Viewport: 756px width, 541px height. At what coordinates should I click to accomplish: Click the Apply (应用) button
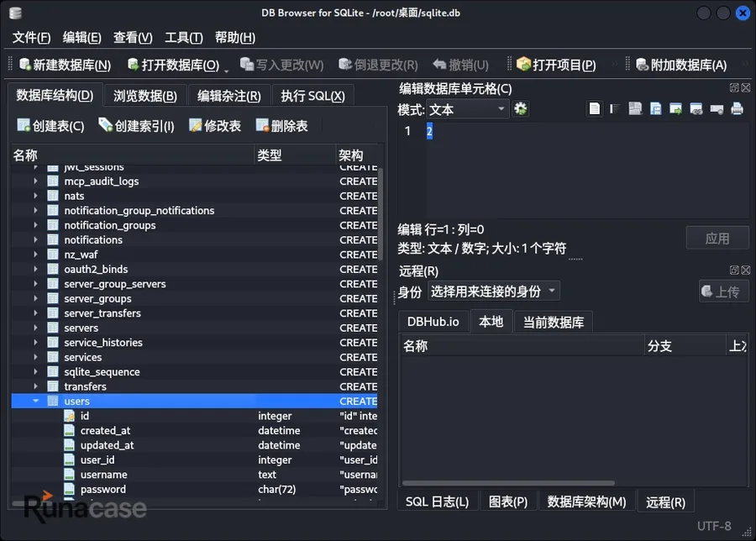pos(717,239)
